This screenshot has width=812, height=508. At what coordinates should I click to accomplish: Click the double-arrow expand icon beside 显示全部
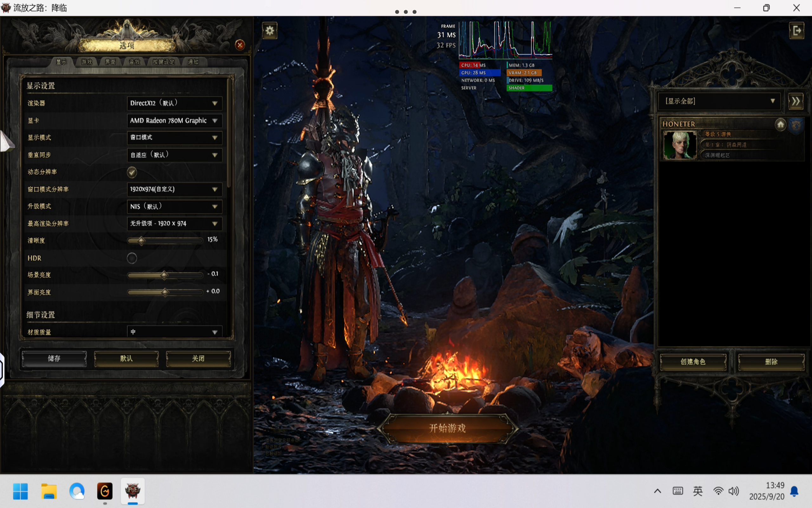(x=796, y=101)
